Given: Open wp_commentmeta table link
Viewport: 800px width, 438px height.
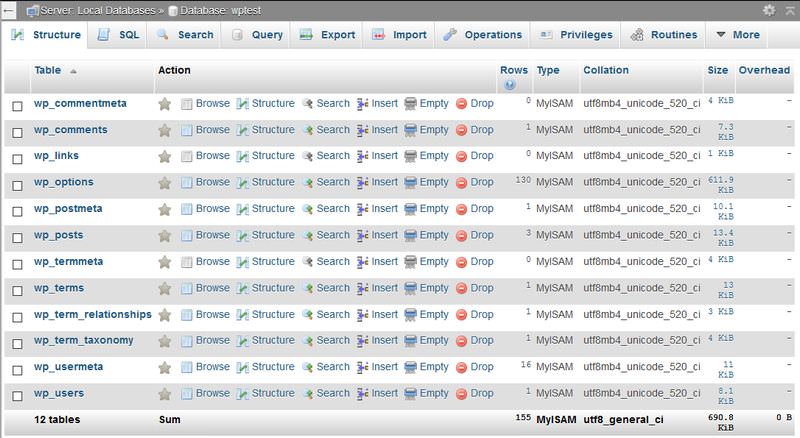Looking at the screenshot, I should point(80,104).
